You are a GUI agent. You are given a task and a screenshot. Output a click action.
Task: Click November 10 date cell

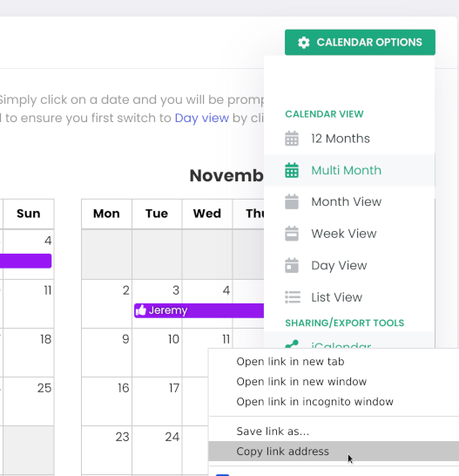157,353
